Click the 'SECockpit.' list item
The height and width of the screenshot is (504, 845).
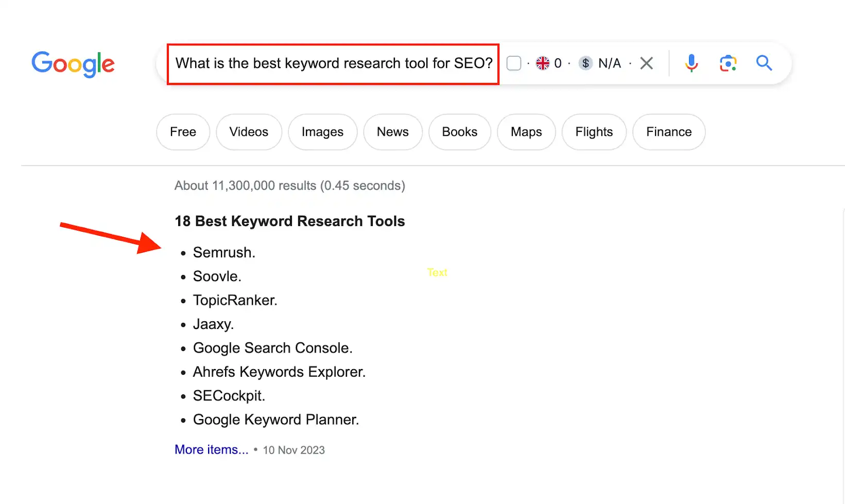(229, 396)
